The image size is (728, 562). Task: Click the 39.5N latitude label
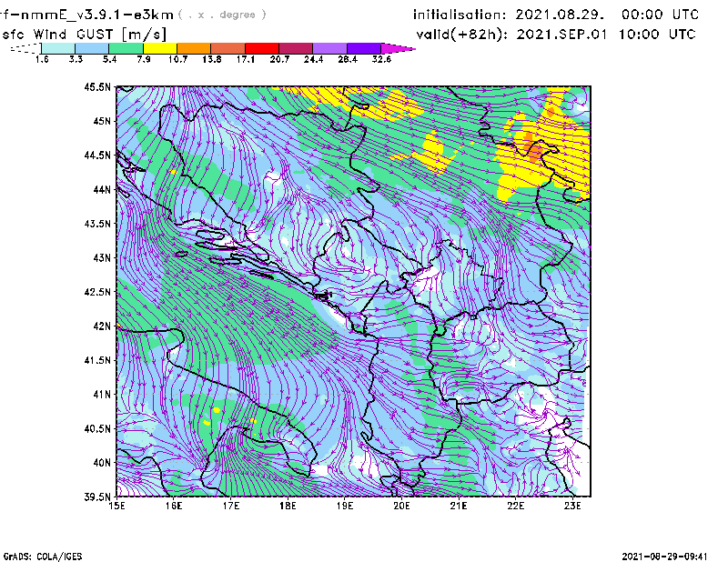97,497
